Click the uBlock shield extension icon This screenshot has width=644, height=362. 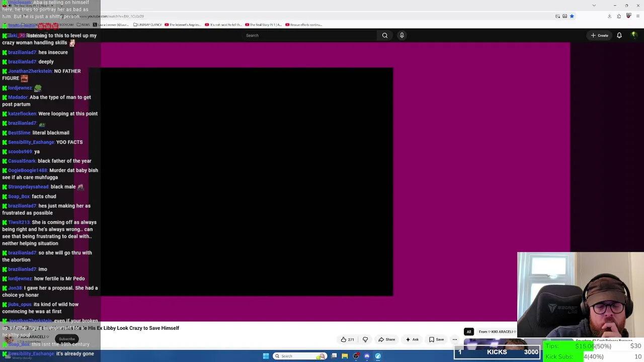[628, 16]
